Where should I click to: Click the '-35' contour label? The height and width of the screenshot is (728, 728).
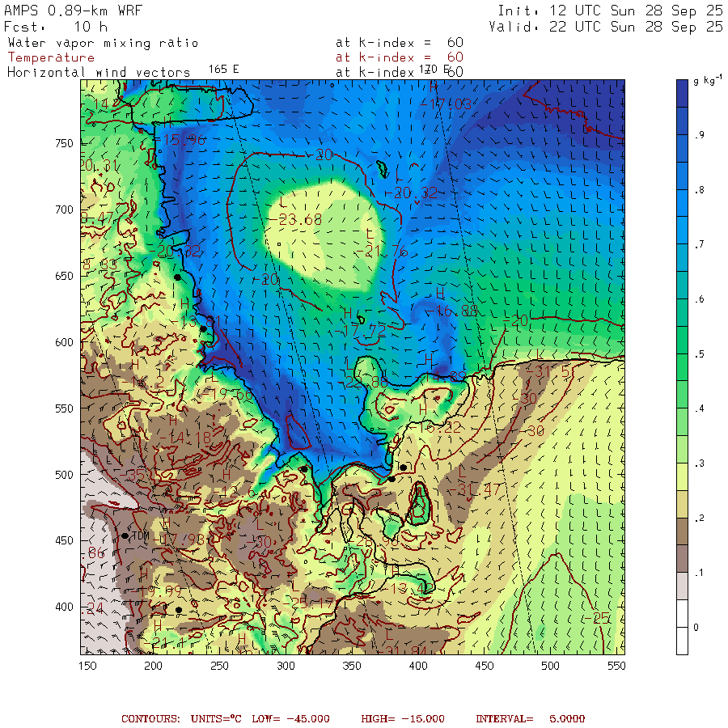click(x=133, y=476)
